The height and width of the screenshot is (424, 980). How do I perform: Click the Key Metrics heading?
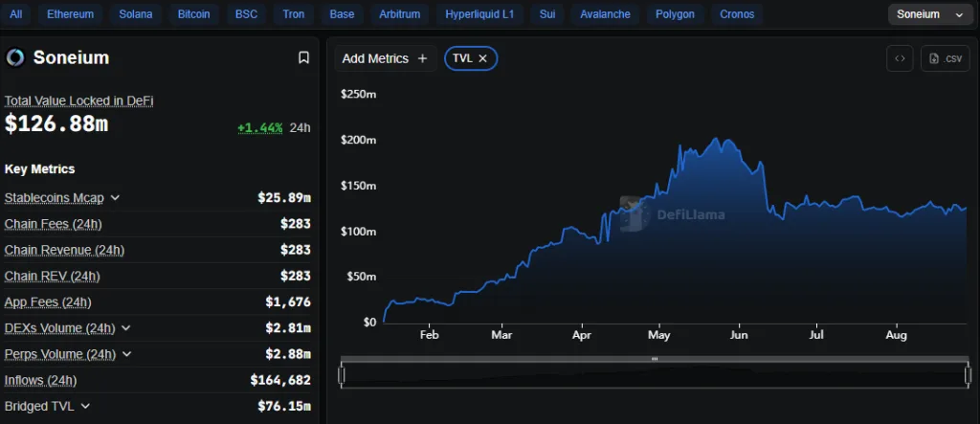[39, 168]
